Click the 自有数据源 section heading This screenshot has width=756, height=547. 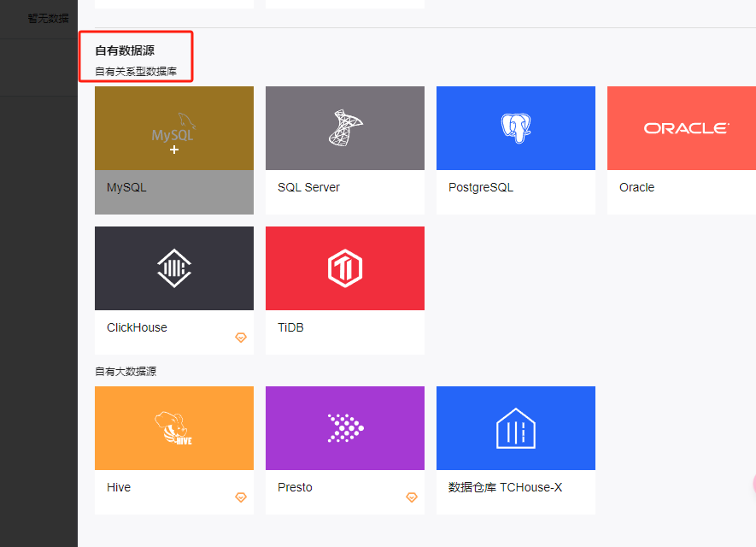pyautogui.click(x=125, y=50)
